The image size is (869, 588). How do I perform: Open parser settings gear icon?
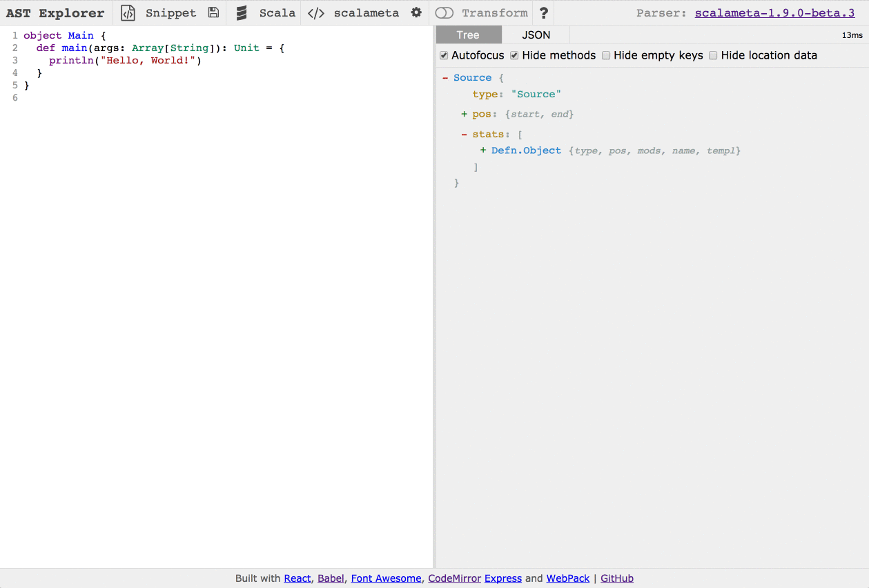click(416, 12)
